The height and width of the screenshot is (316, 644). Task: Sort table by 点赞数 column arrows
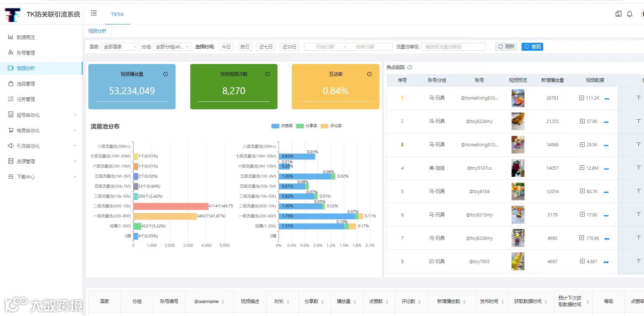tap(387, 302)
